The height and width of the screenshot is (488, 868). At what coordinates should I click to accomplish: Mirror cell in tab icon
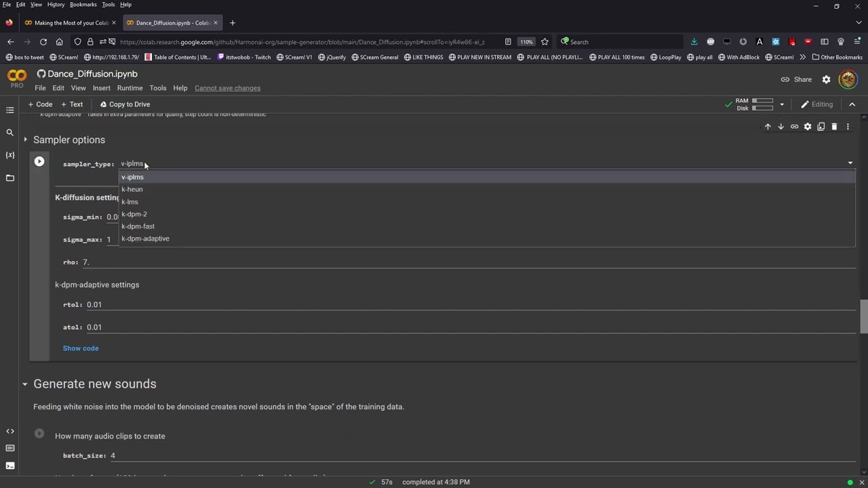821,127
